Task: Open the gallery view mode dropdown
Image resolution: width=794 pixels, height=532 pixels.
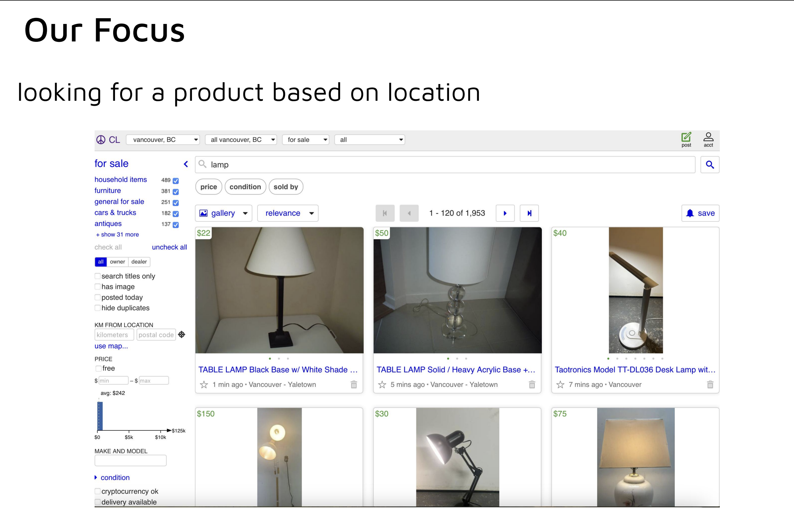Action: tap(223, 213)
